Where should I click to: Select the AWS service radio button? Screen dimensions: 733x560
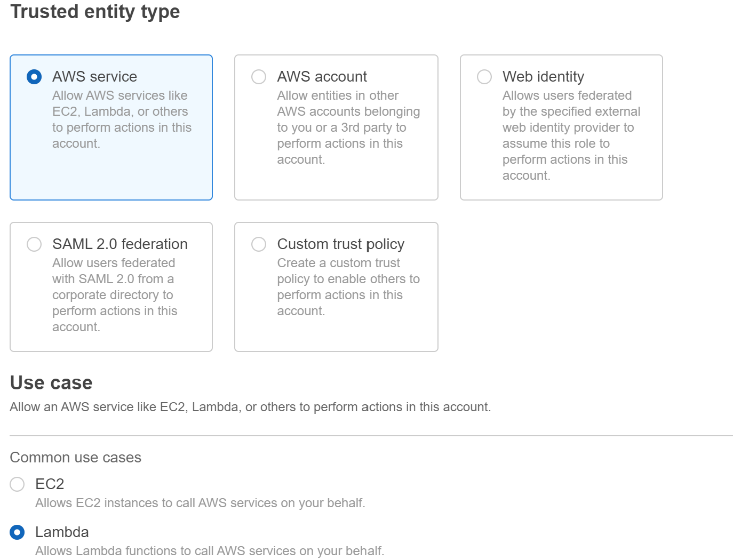point(34,77)
